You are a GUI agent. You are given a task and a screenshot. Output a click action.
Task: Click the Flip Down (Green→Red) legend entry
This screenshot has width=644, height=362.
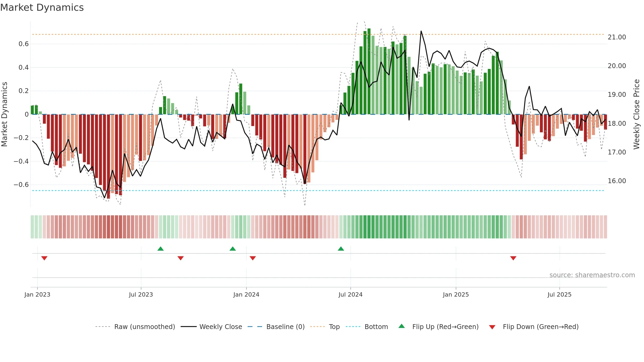pyautogui.click(x=534, y=327)
